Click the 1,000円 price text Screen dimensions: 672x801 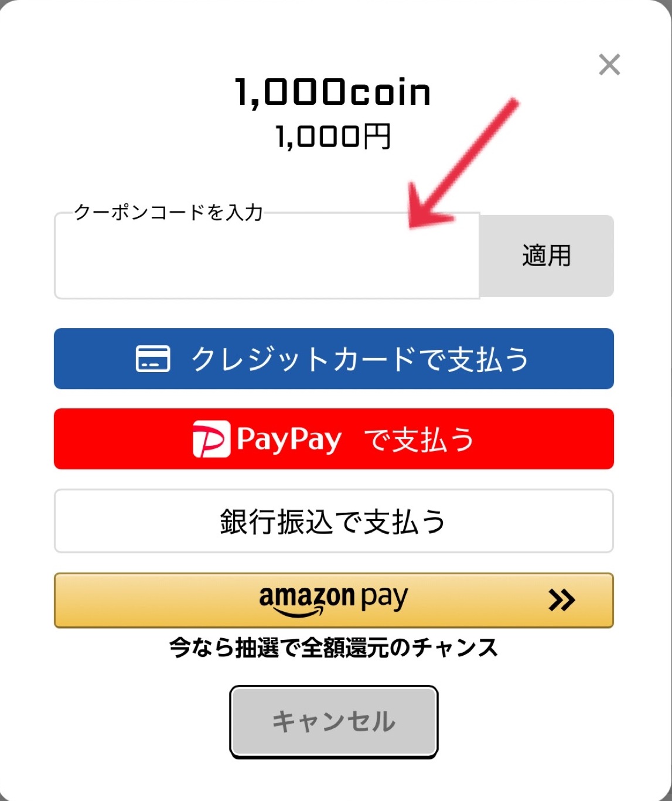(x=333, y=137)
